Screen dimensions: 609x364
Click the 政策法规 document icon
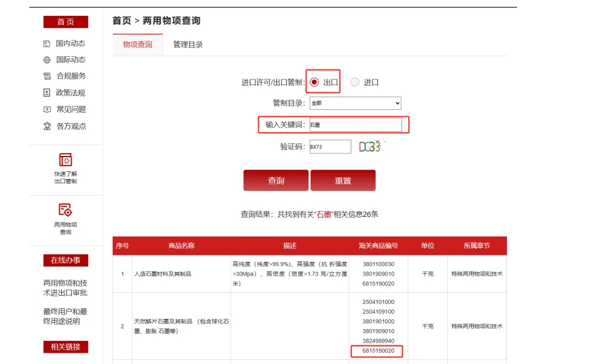coord(47,93)
